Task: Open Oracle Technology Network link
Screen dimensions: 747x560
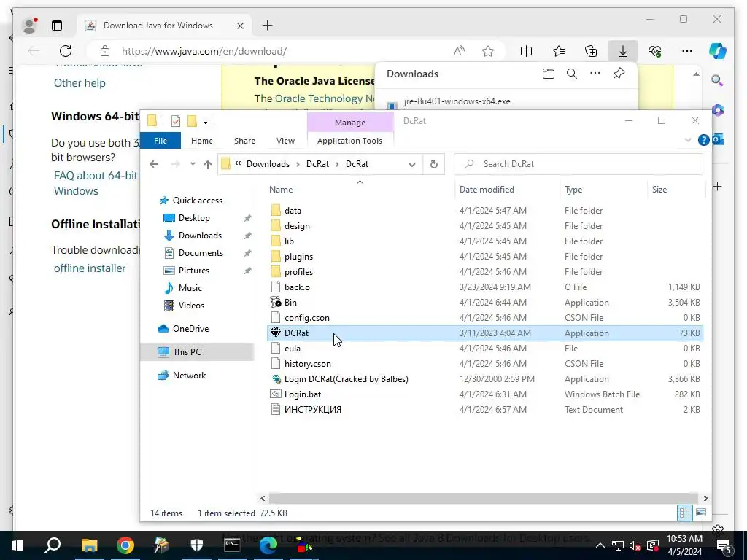Action: tap(325, 98)
